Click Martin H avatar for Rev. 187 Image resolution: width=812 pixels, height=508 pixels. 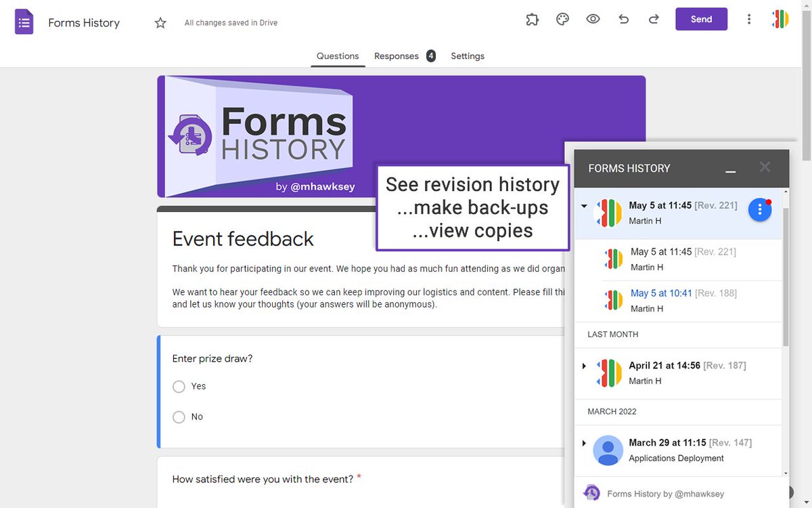click(610, 373)
